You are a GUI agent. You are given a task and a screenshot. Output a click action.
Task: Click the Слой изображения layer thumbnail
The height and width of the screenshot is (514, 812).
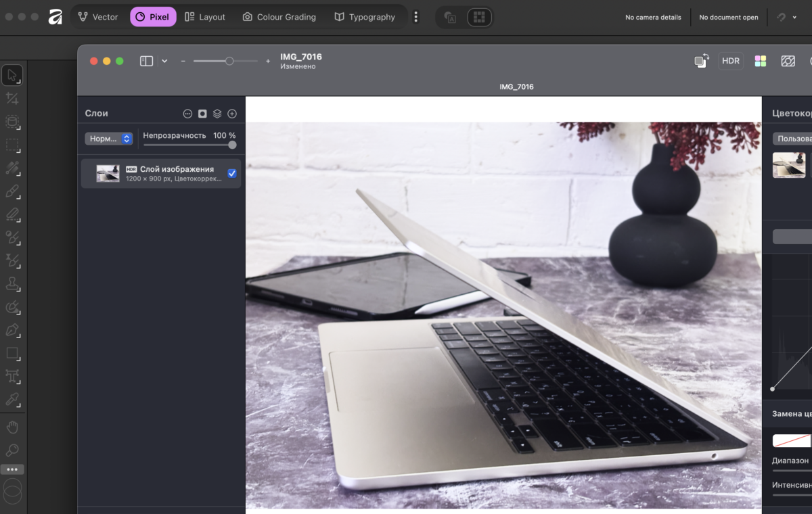[108, 174]
